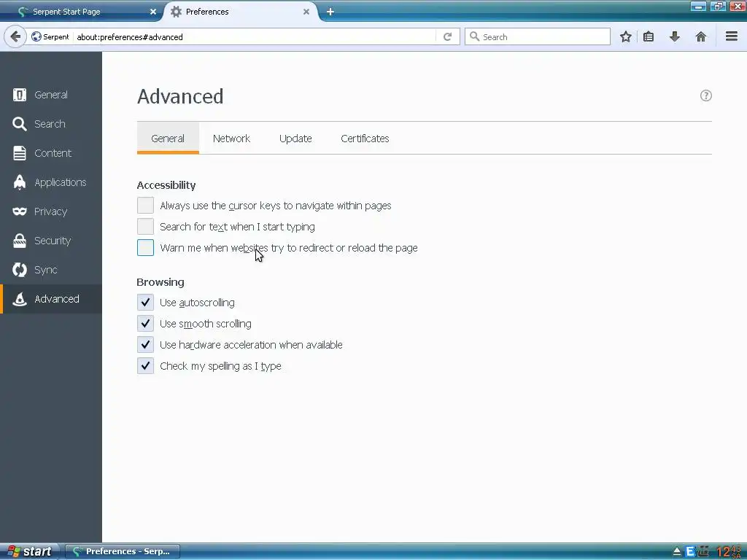Enable warn on redirect or reload checkbox
The height and width of the screenshot is (560, 747).
point(145,248)
